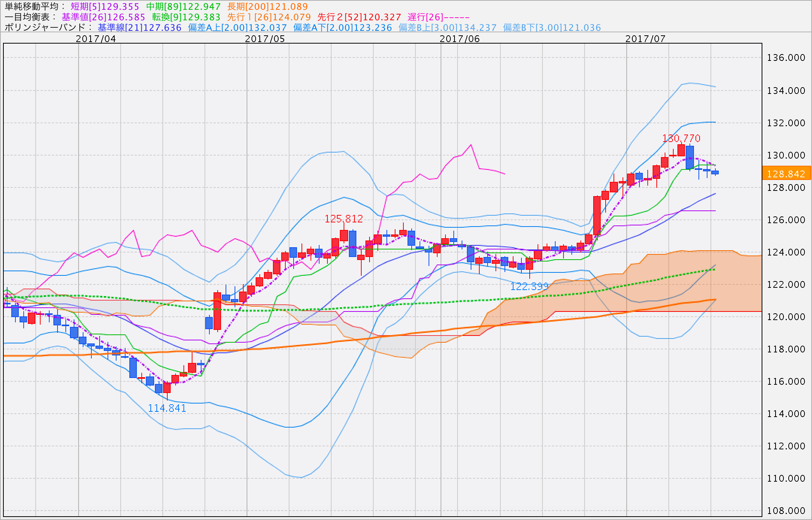Click the 偏差A下[2.00]123.236 label
Viewport: 812px width, 520px height.
342,27
